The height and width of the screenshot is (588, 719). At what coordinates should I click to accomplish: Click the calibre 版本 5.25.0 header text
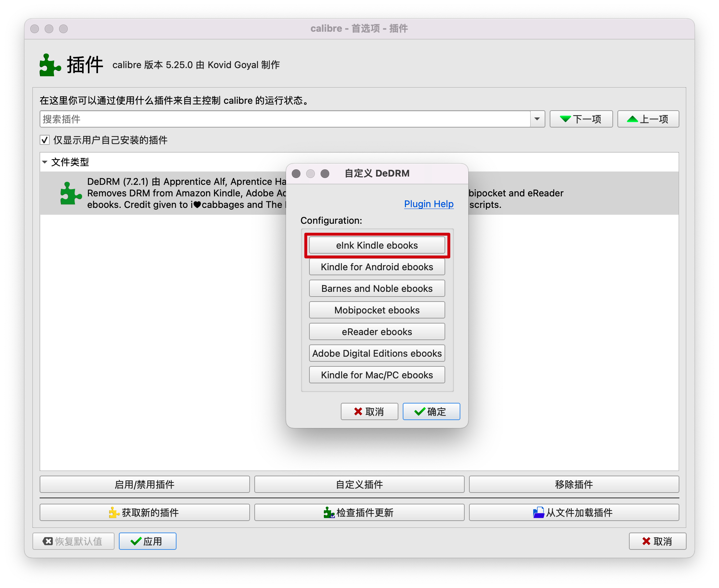pos(196,65)
